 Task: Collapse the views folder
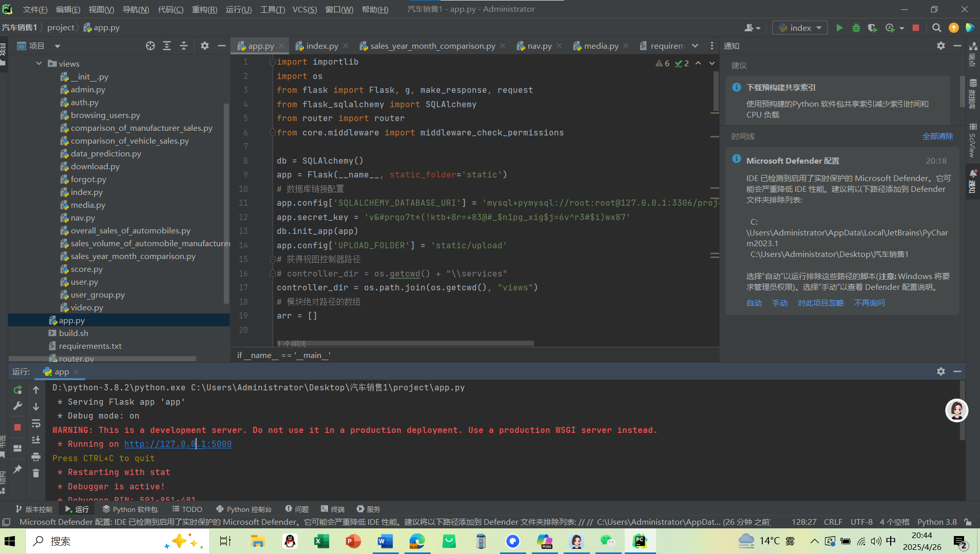39,64
